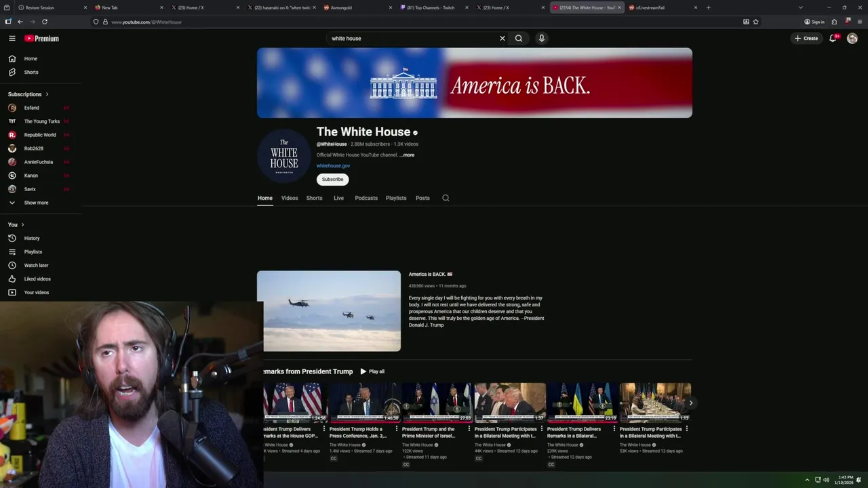This screenshot has height=488, width=868.
Task: Open Prime Minister of Israel video thumbnail
Action: pos(437,403)
